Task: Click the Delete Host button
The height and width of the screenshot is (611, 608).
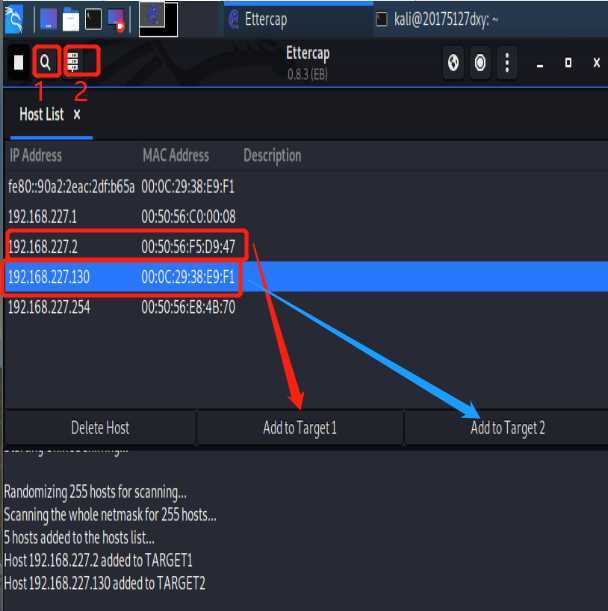Action: 100,428
